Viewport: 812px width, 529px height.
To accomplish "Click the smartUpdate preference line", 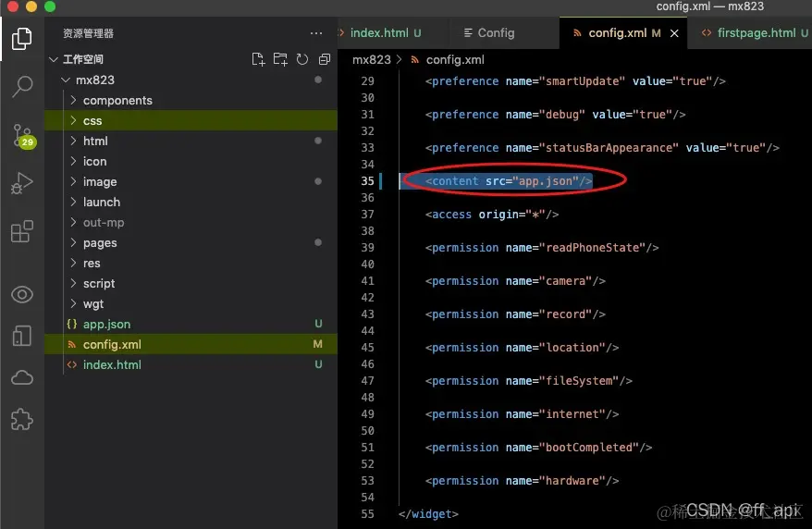I will [575, 81].
